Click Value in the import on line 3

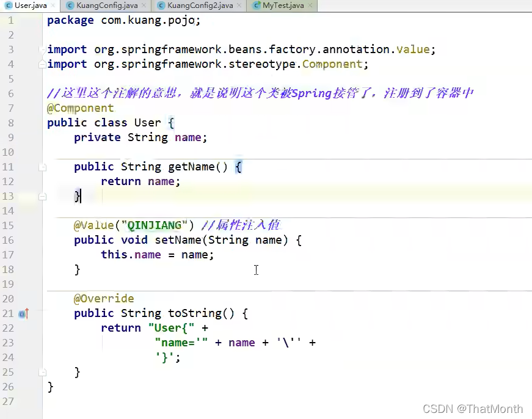[413, 49]
